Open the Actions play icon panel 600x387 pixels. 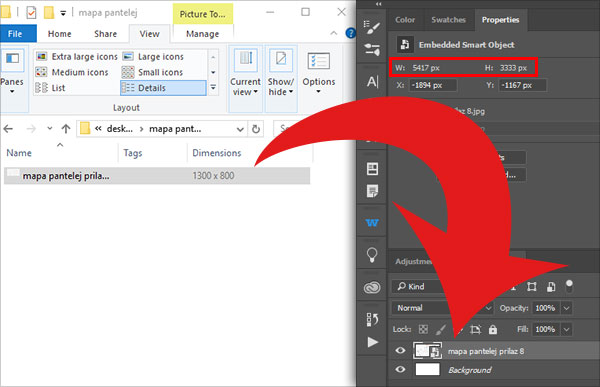click(x=372, y=342)
